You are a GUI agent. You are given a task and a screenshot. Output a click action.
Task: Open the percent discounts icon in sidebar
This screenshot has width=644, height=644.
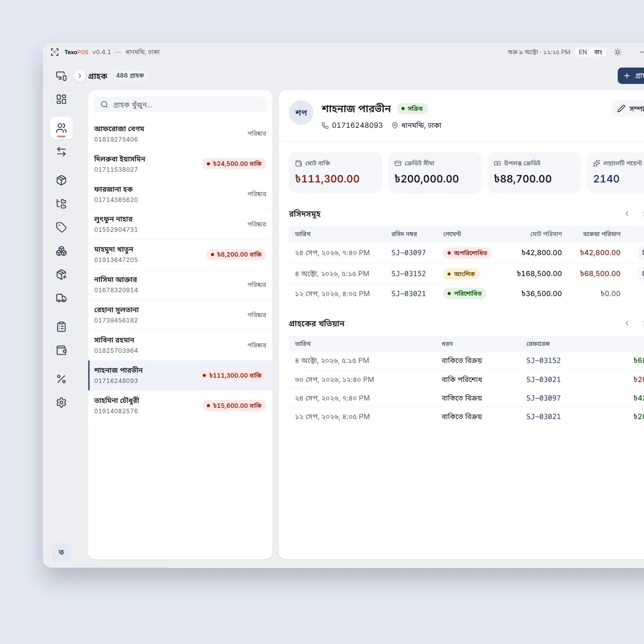61,379
